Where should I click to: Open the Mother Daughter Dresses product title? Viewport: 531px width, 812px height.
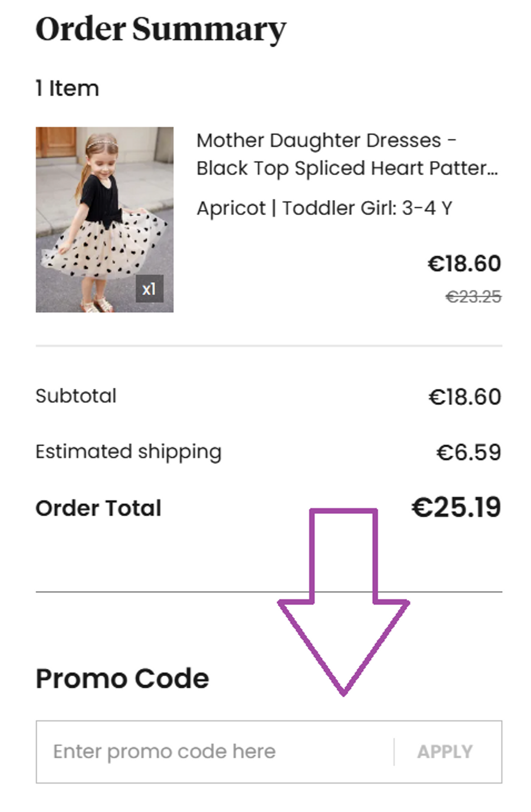[347, 154]
